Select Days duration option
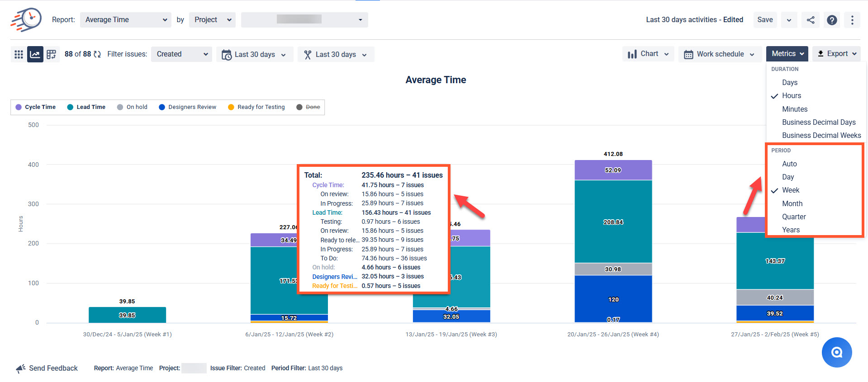 [x=789, y=82]
